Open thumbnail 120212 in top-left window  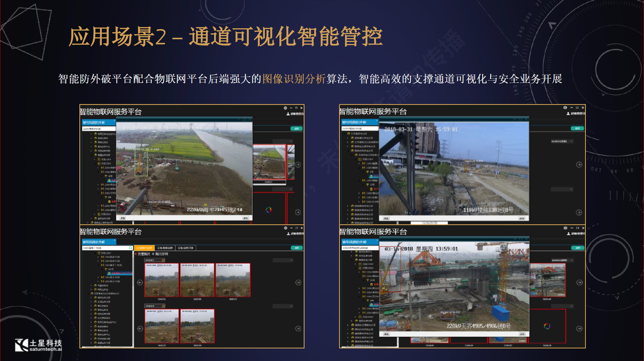pyautogui.click(x=269, y=162)
